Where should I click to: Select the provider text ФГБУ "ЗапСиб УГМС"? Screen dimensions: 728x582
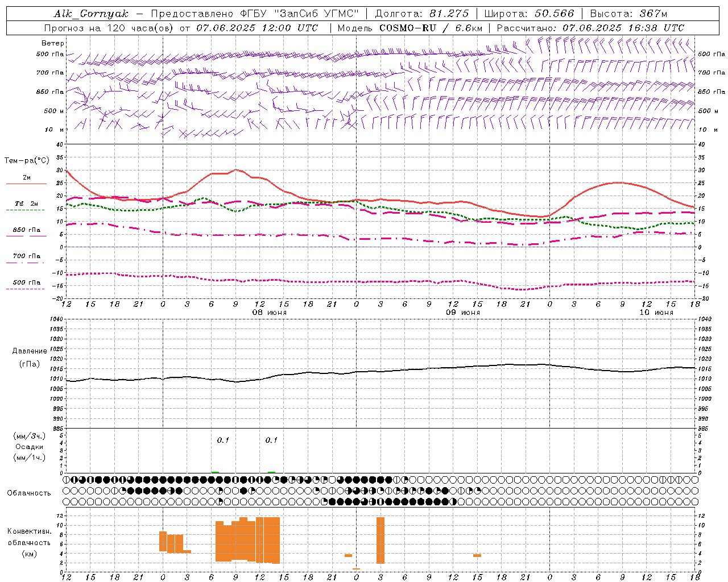coord(299,14)
